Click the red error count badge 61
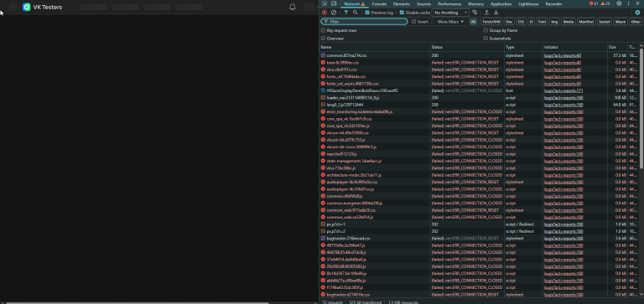 coord(594,3)
